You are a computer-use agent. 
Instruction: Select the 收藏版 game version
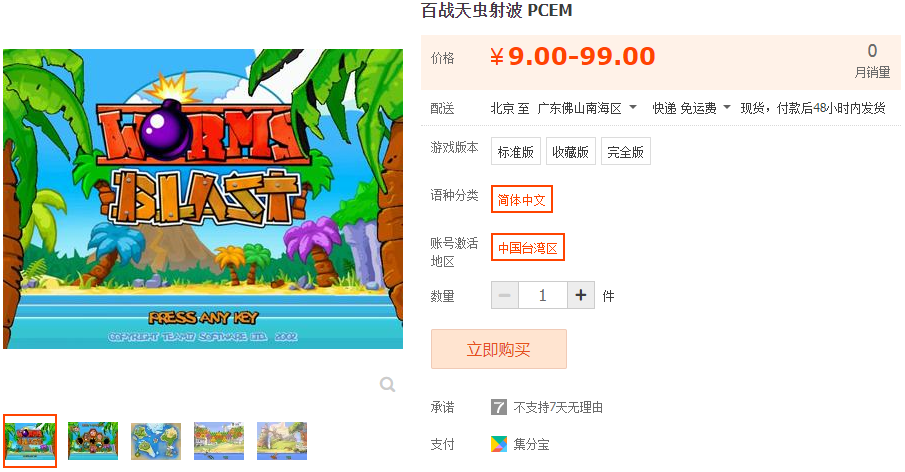(x=570, y=151)
